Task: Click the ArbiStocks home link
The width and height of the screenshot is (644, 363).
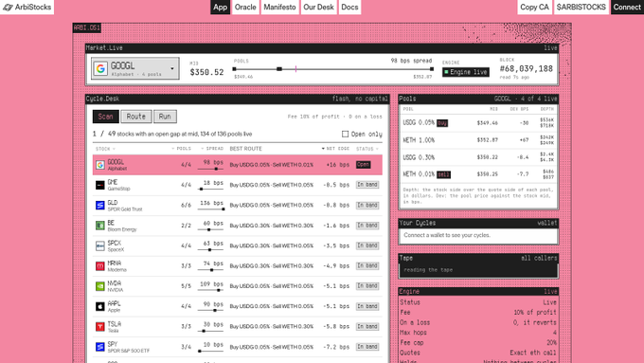Action: pyautogui.click(x=27, y=7)
